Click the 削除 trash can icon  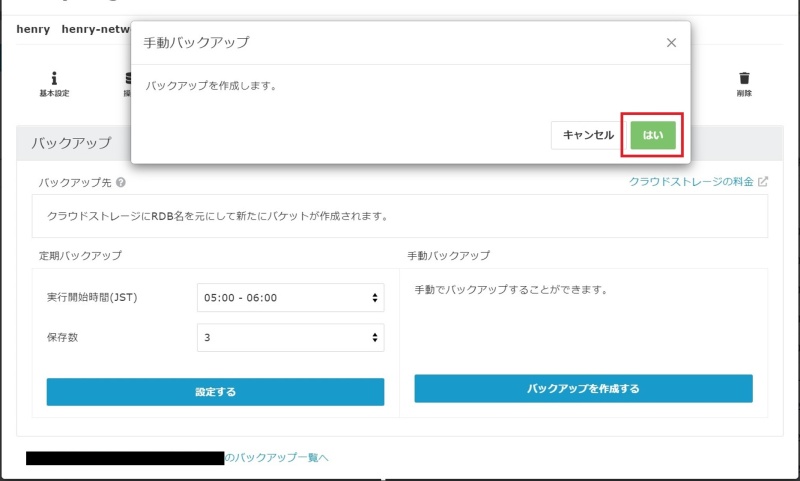point(743,78)
